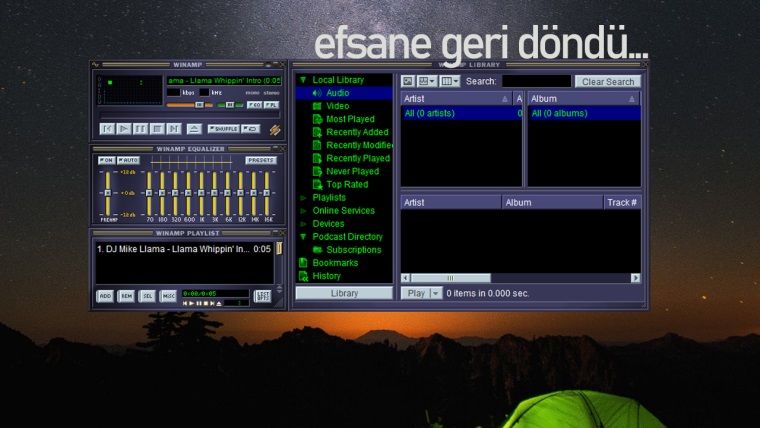Click the Winamp lightning bolt logo
The width and height of the screenshot is (760, 428).
[x=275, y=129]
